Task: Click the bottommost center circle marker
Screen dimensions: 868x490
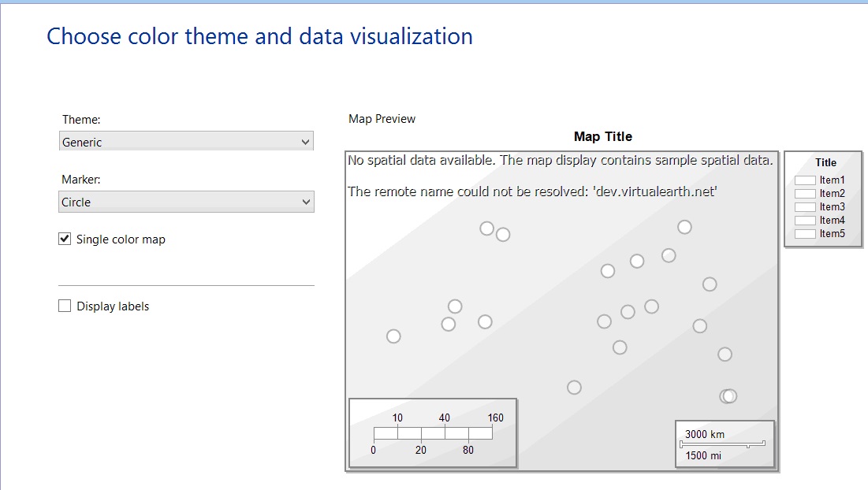Action: tap(574, 387)
